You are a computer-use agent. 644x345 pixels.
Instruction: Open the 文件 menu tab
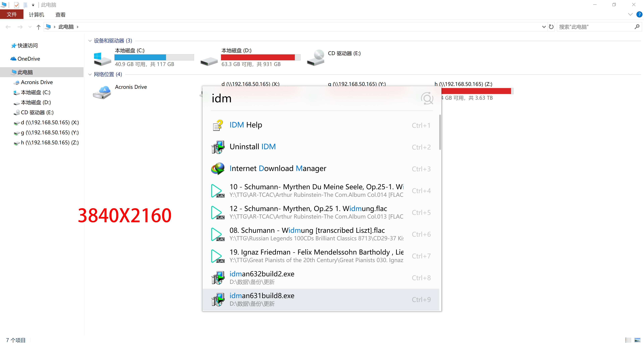pos(12,14)
